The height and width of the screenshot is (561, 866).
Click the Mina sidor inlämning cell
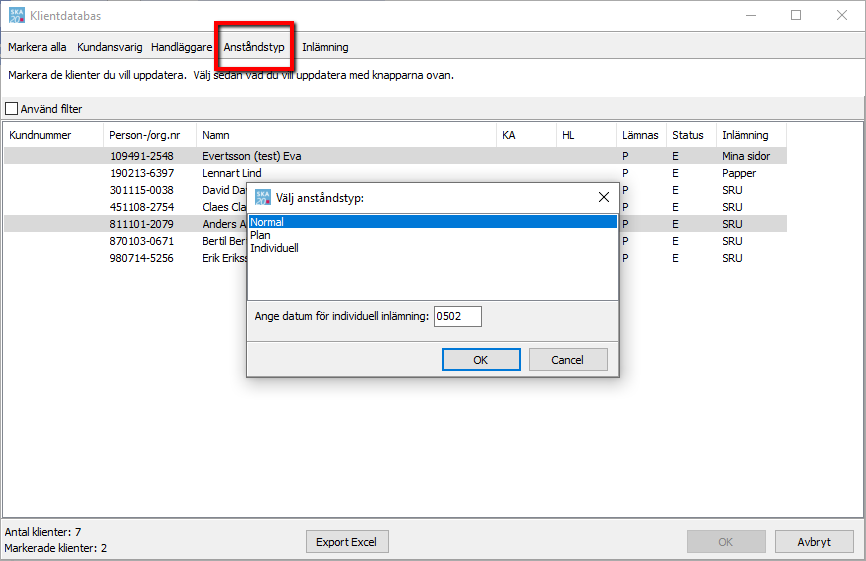coord(746,156)
